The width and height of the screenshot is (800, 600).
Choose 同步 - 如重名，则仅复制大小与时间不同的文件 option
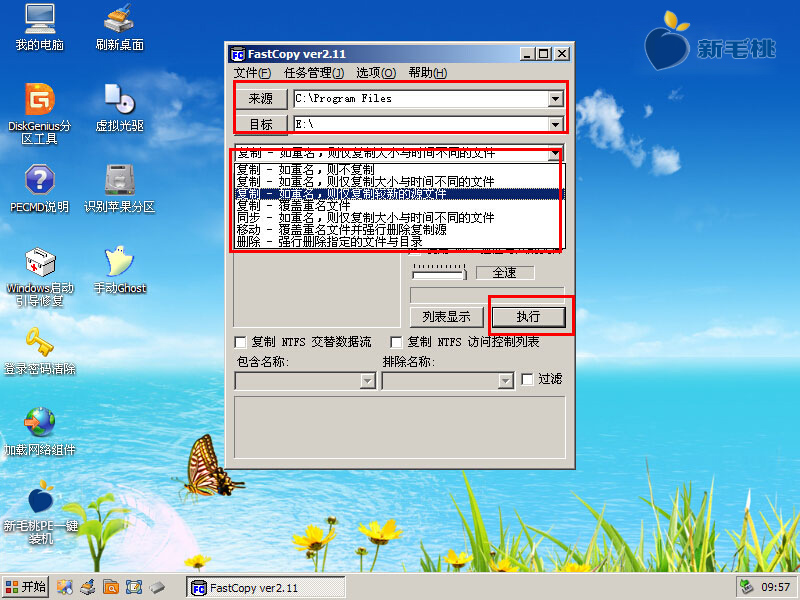398,218
